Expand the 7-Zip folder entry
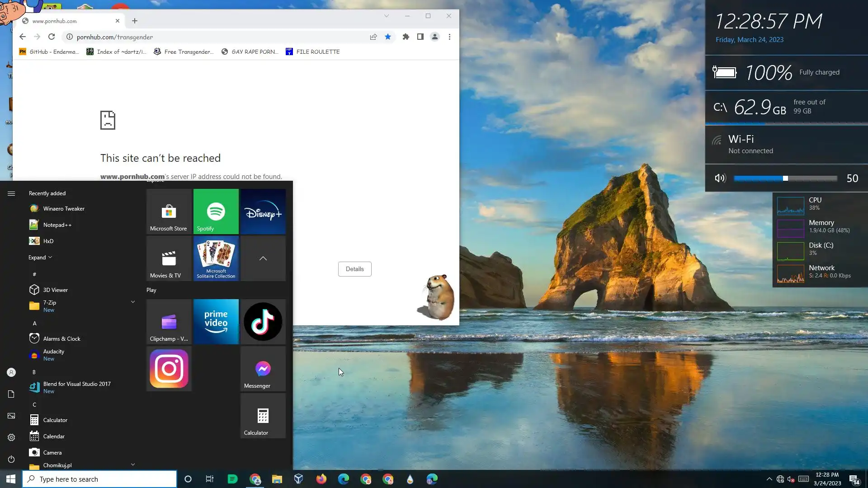Image resolution: width=868 pixels, height=488 pixels. (133, 302)
